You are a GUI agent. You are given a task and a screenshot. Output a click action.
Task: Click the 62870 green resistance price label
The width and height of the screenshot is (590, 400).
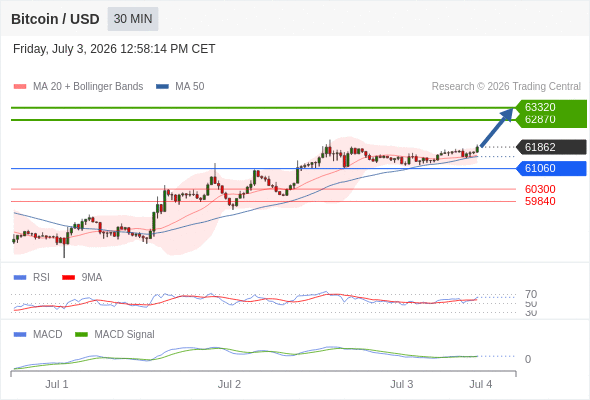click(540, 119)
